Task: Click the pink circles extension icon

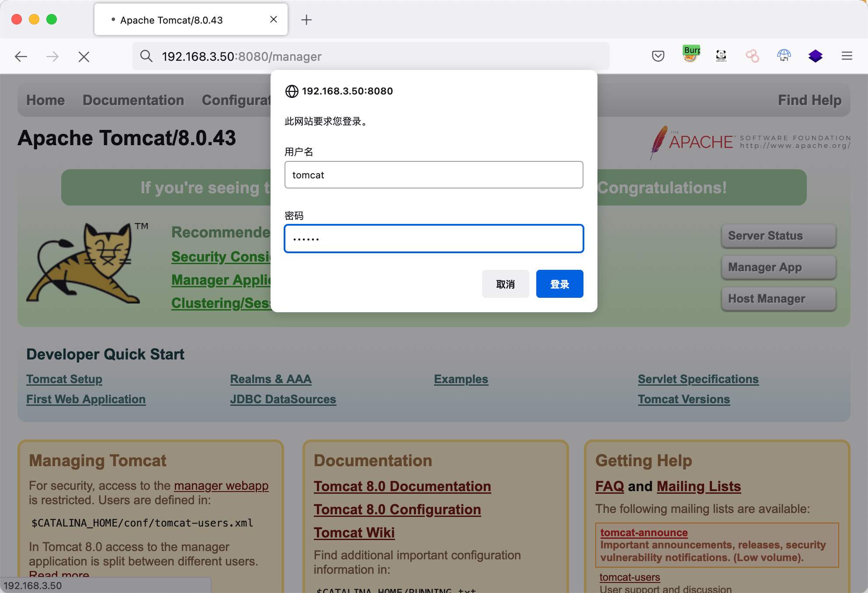Action: (x=752, y=56)
